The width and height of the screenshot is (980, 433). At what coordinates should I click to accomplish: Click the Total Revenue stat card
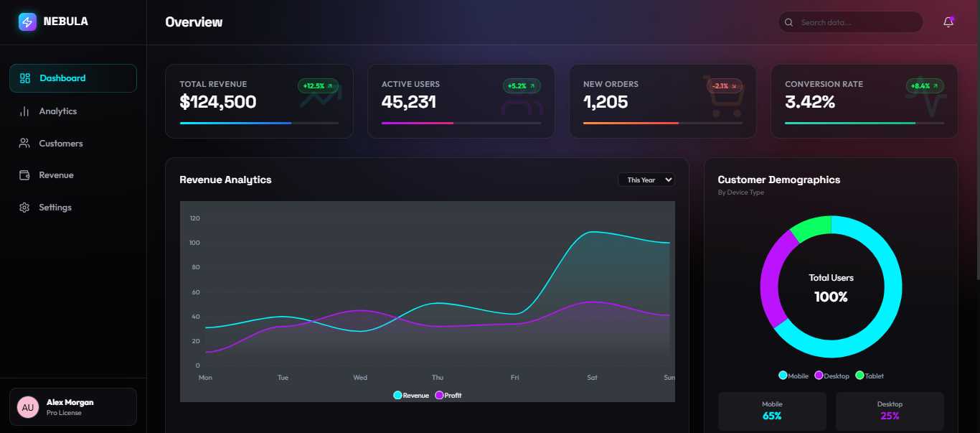[x=259, y=101]
